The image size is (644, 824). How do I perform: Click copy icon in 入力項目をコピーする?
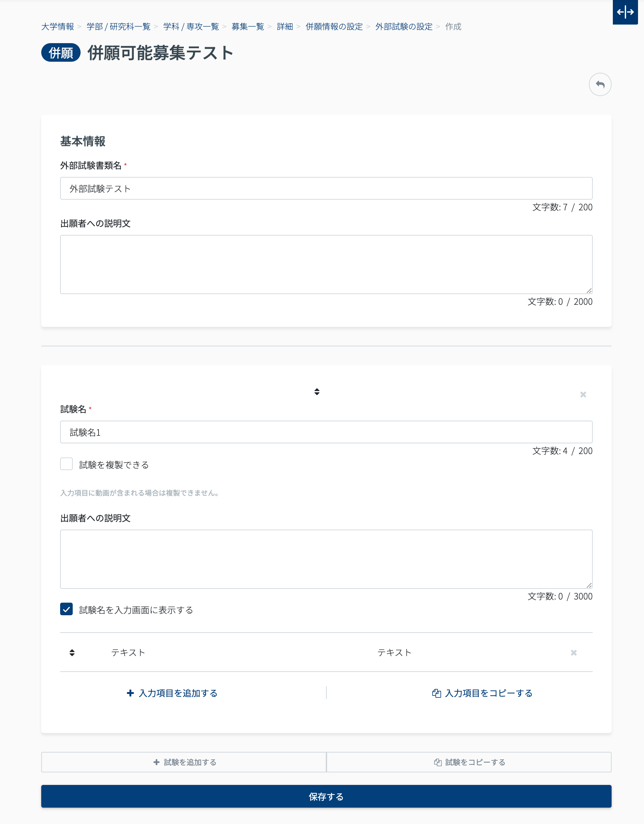[436, 693]
